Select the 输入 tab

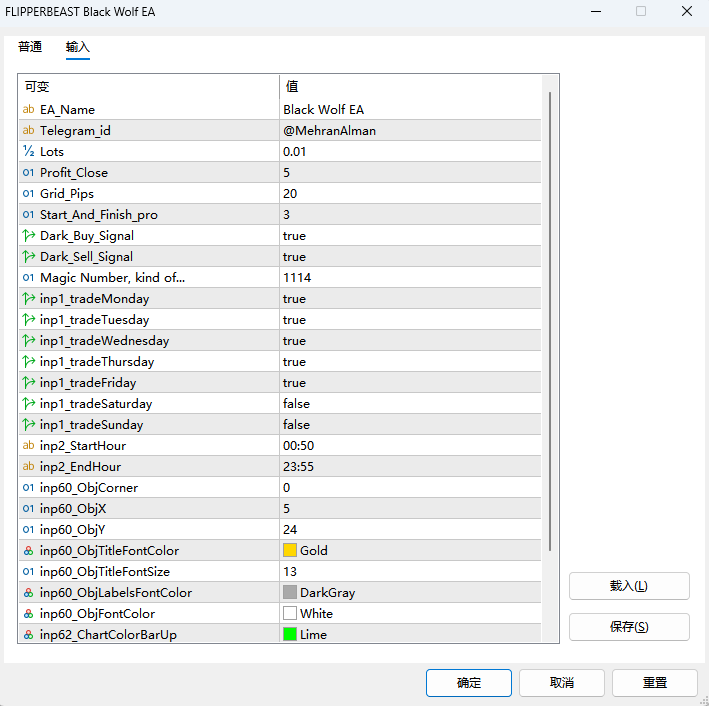coord(78,47)
